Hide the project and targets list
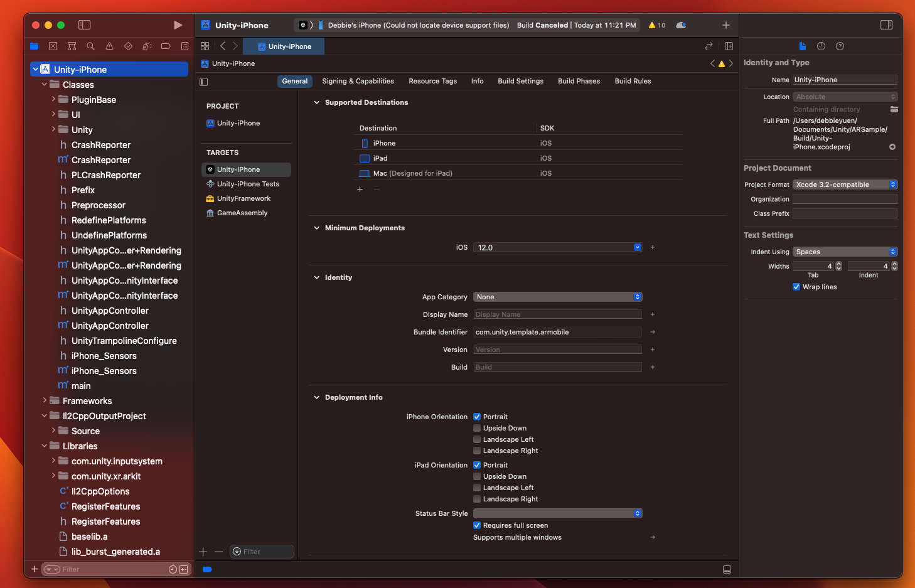 tap(203, 82)
